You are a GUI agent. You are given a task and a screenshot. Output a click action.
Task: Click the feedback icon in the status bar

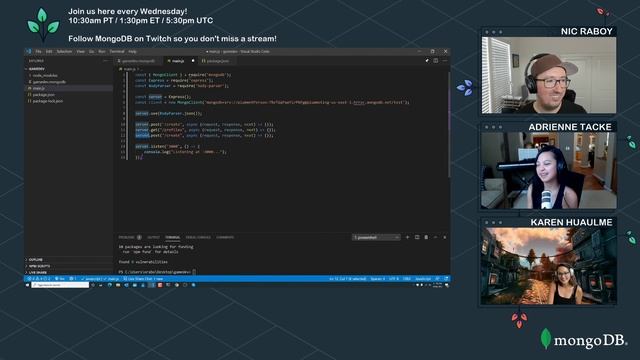coord(438,279)
